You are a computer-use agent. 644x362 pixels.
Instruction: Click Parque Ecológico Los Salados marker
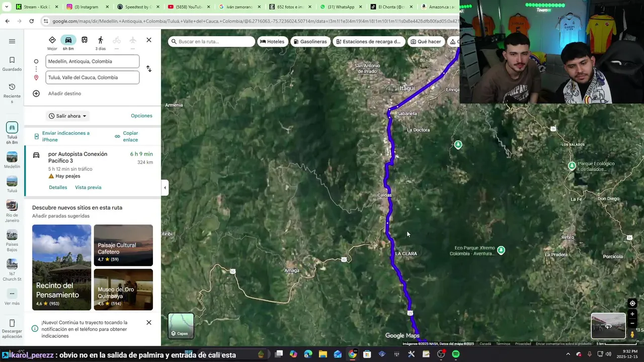[x=572, y=165]
